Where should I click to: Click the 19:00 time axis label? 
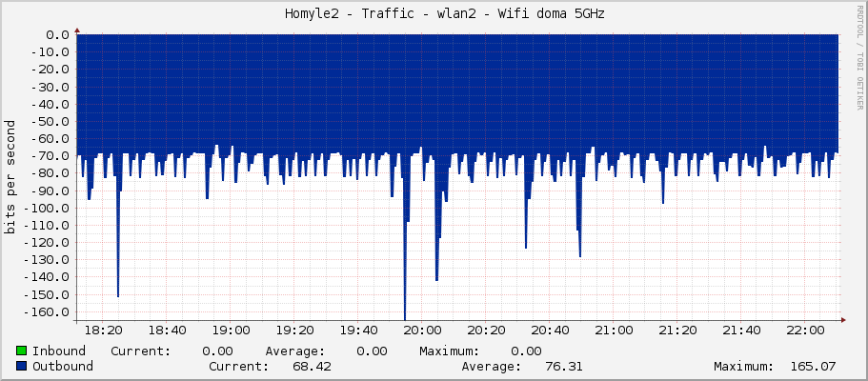coord(231,331)
